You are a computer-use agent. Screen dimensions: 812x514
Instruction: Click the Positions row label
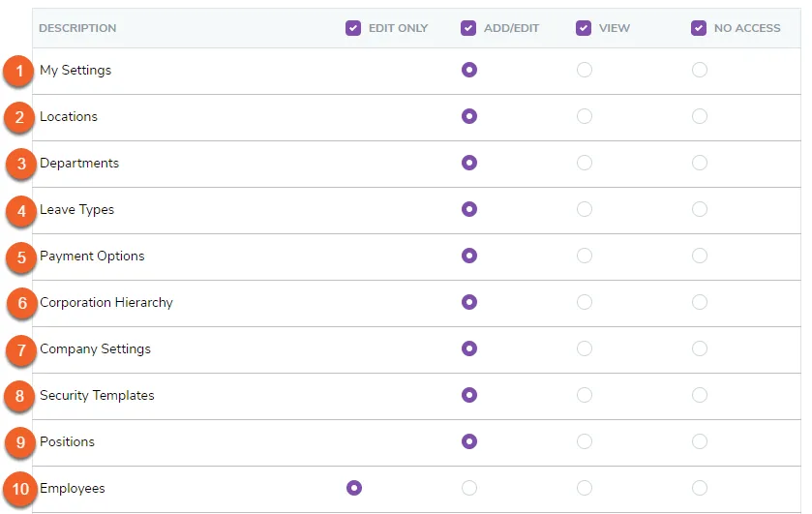click(68, 442)
